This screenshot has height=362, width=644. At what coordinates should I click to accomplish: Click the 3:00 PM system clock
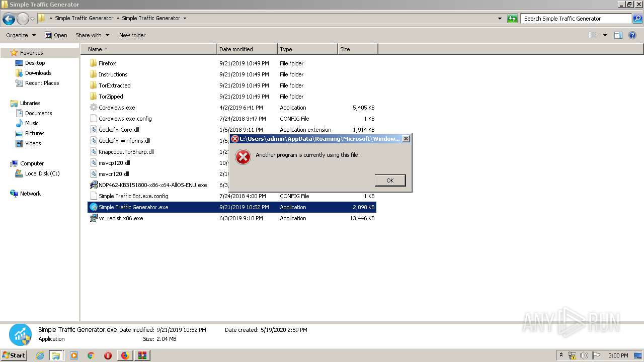coord(618,355)
